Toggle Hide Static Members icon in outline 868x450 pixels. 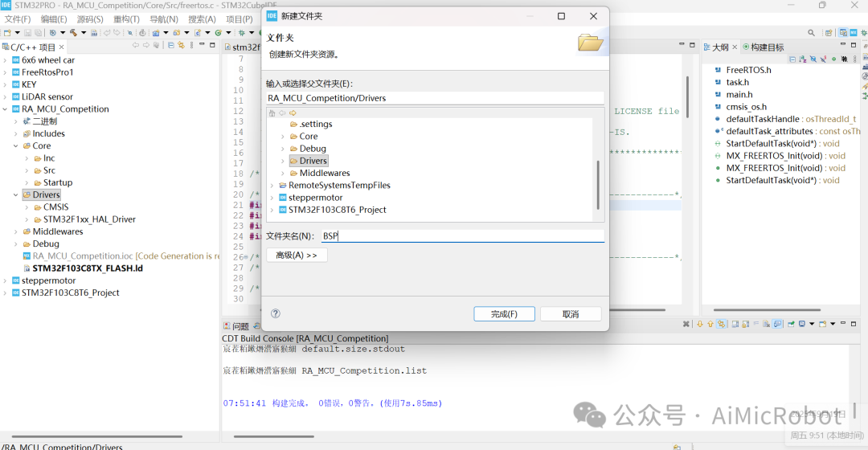[823, 59]
